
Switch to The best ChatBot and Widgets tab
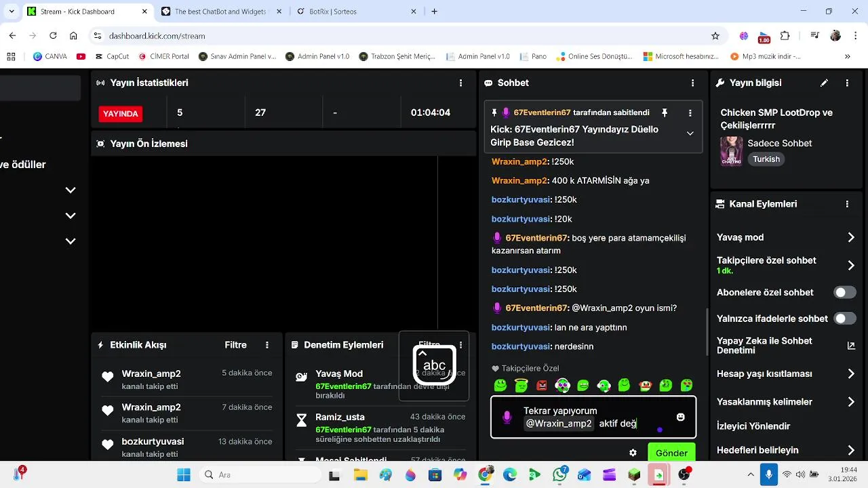220,12
